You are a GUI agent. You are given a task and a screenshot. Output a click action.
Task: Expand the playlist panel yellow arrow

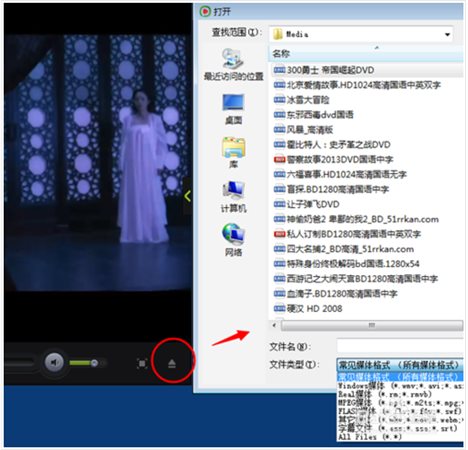188,196
